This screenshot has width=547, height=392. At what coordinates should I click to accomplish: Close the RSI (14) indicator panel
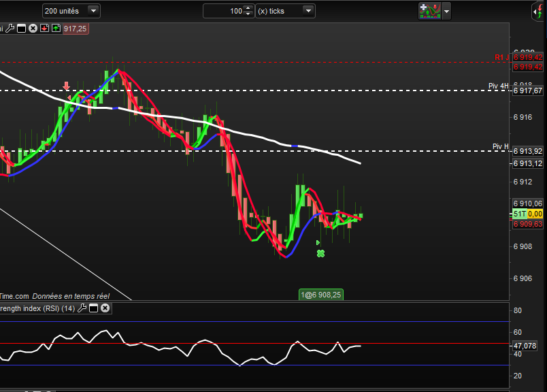(x=105, y=308)
